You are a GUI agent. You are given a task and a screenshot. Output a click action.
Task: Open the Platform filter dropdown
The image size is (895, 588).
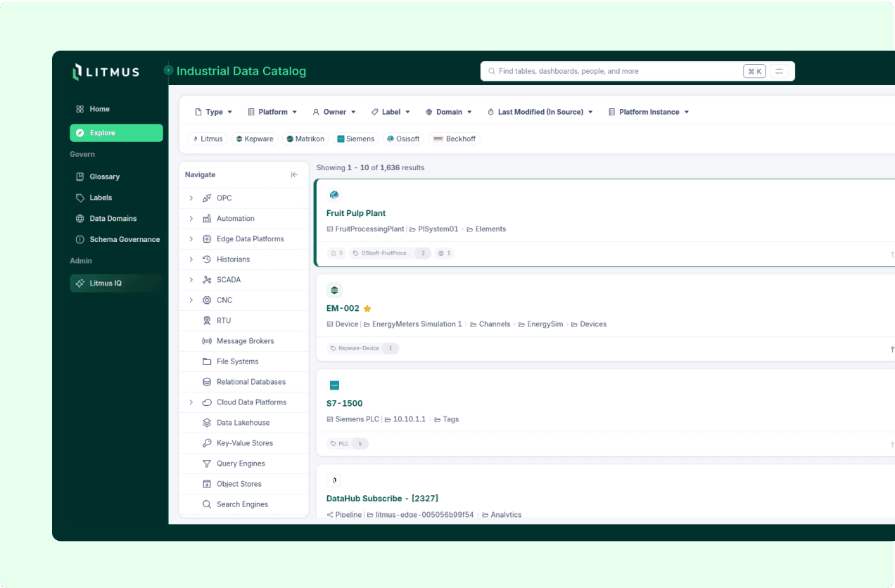[x=272, y=112]
